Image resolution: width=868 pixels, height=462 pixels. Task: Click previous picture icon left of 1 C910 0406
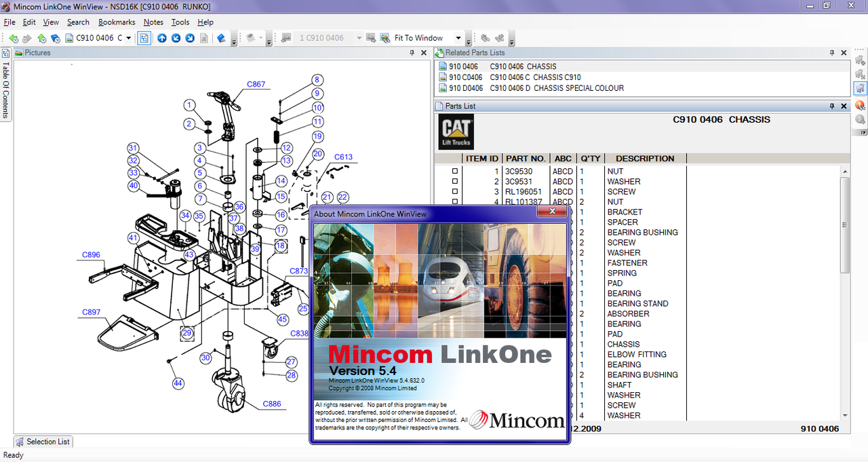pos(286,38)
